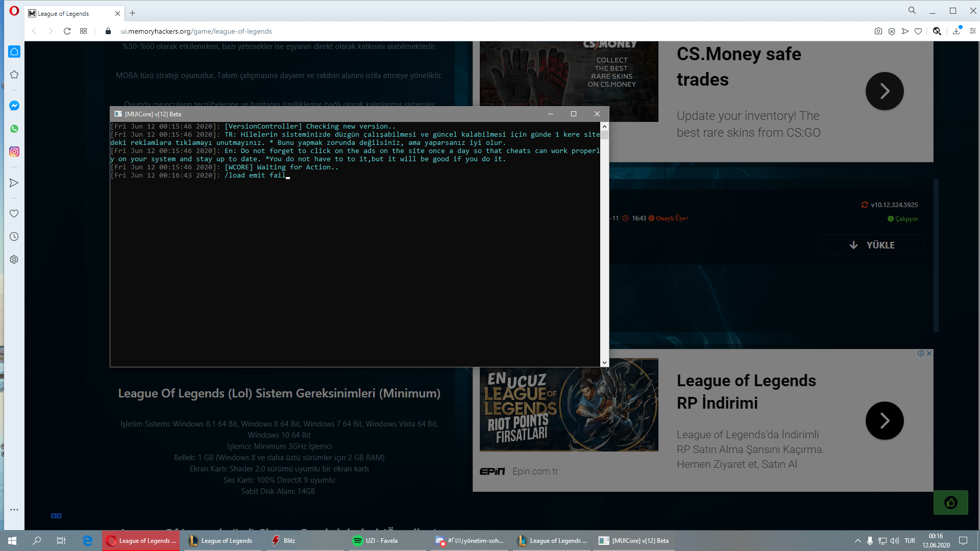Click the microphone icon in system tray
This screenshot has height=551, width=980.
point(870,541)
